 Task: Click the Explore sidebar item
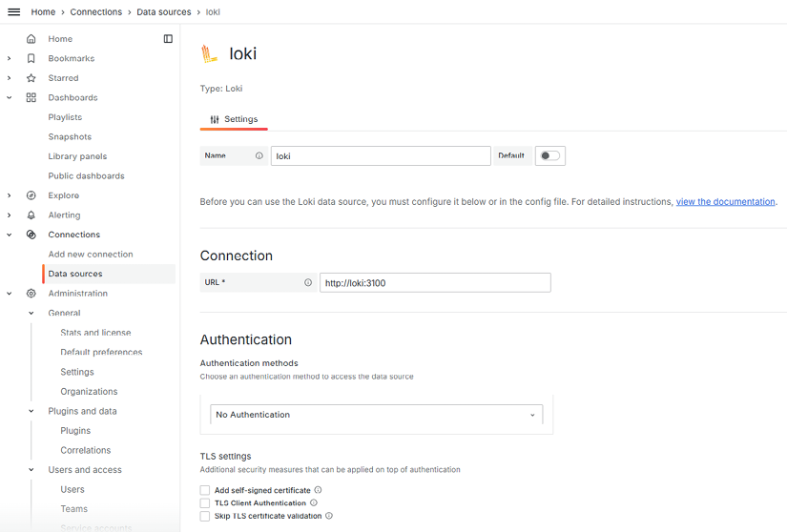click(x=63, y=195)
